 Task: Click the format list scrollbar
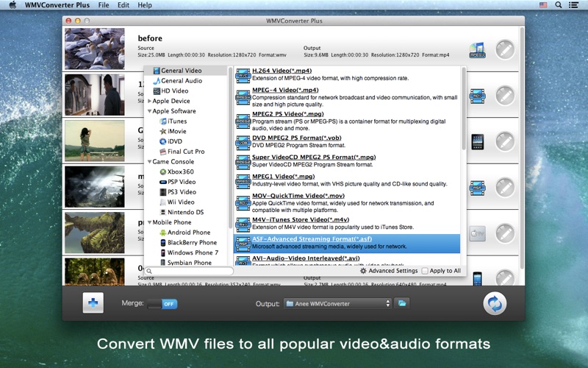(464, 109)
